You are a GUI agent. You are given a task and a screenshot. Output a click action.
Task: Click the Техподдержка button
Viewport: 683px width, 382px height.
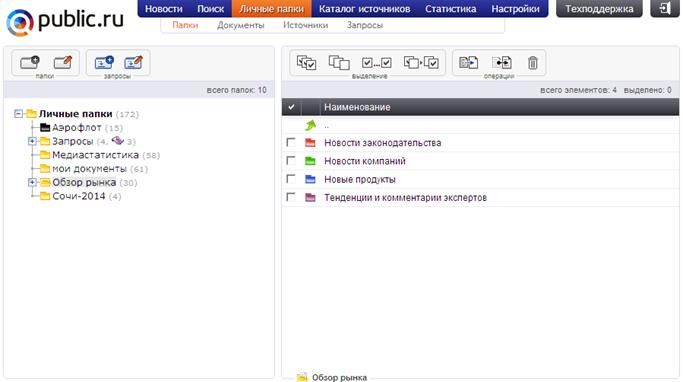tap(599, 9)
